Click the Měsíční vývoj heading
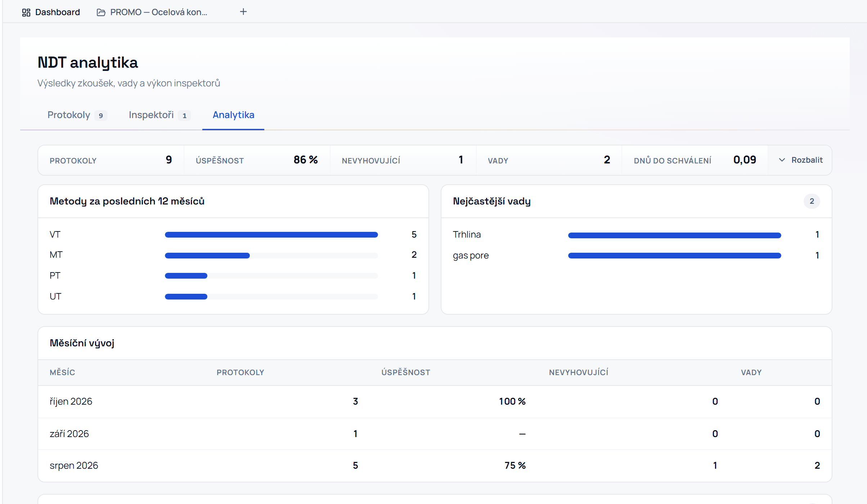The image size is (867, 504). [x=82, y=343]
